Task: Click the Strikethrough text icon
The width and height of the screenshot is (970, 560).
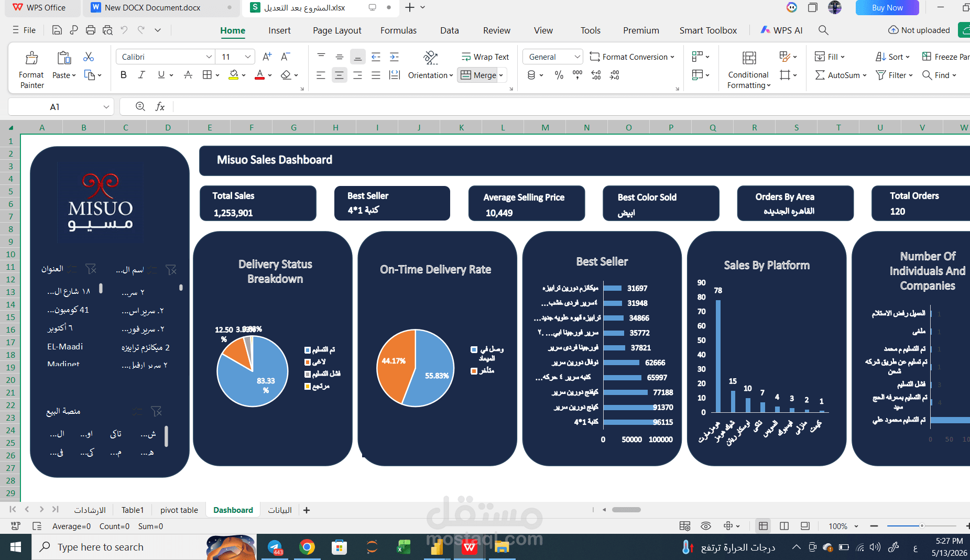Action: (188, 75)
